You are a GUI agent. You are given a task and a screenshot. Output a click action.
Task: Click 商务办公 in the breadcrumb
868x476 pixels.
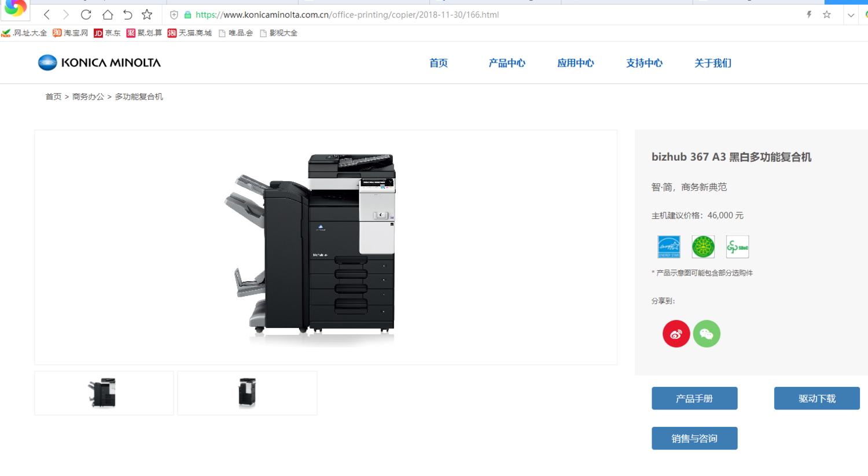88,97
